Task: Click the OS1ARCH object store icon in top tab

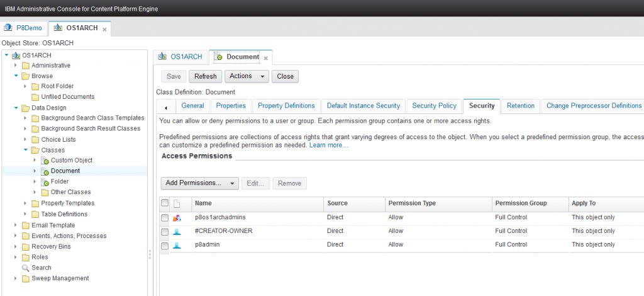Action: tap(58, 28)
